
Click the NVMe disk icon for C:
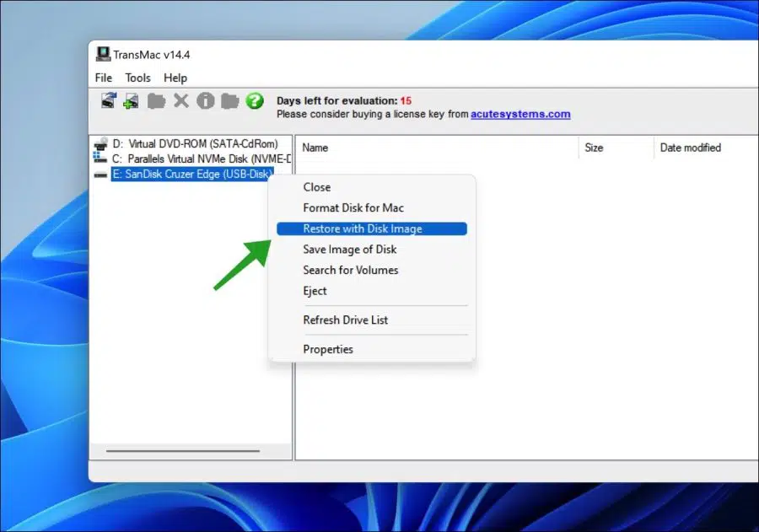[100, 159]
